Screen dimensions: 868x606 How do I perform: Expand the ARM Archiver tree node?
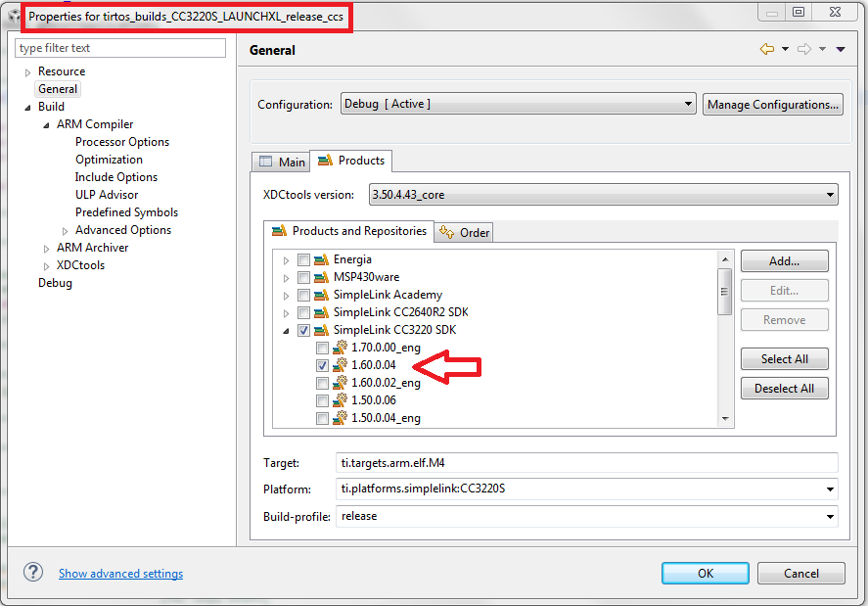pos(47,249)
